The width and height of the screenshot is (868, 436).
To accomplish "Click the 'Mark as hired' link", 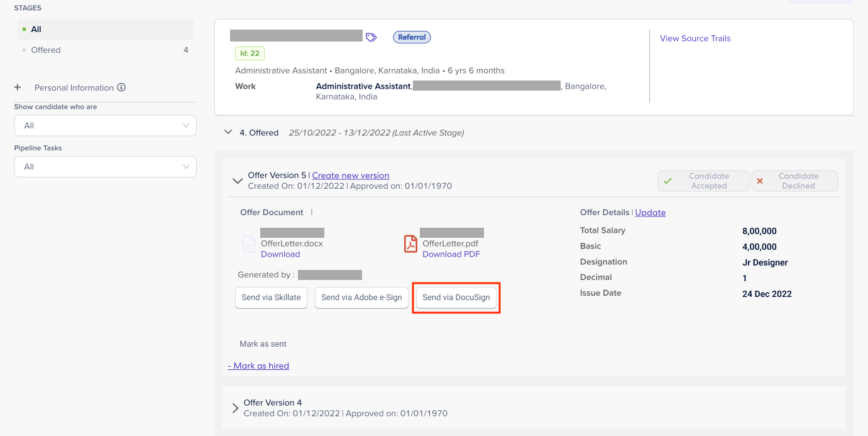I will pos(258,366).
